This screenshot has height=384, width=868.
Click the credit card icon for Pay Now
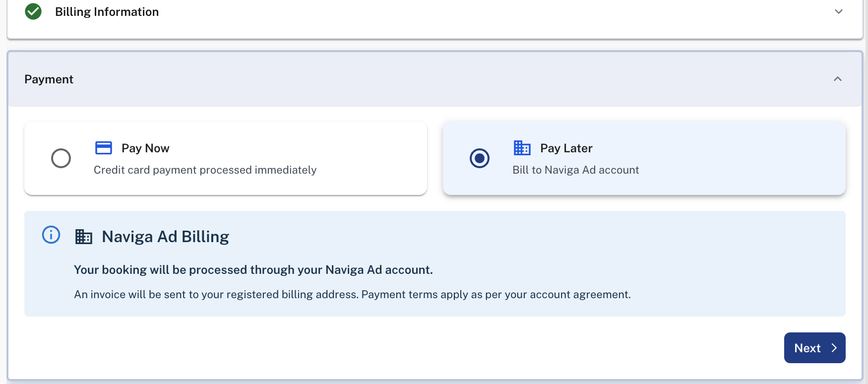coord(104,148)
